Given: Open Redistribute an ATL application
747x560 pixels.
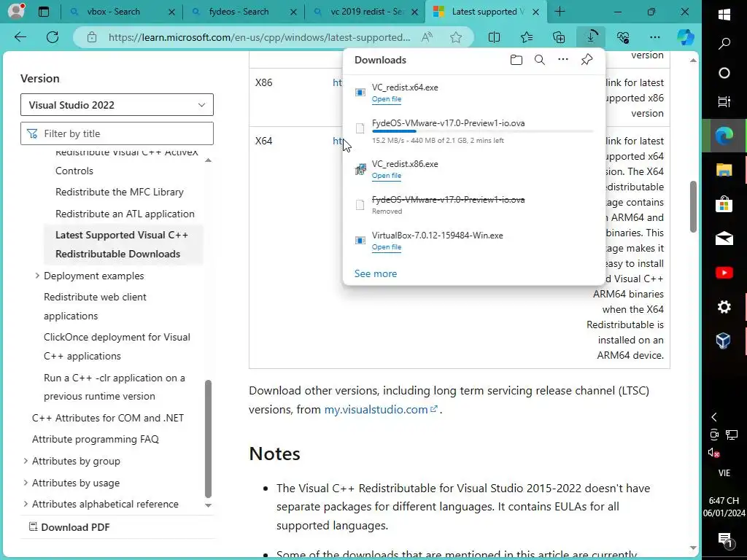Looking at the screenshot, I should click(125, 214).
